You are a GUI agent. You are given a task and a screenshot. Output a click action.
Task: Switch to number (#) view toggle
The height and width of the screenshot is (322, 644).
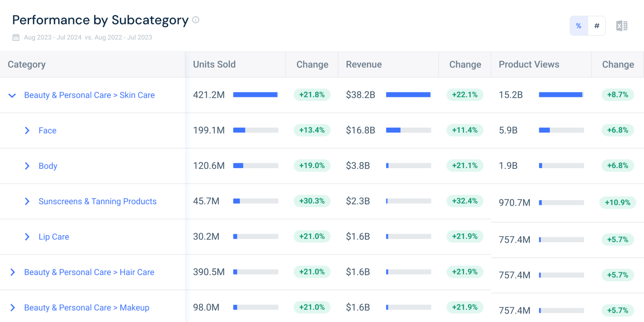pos(597,26)
